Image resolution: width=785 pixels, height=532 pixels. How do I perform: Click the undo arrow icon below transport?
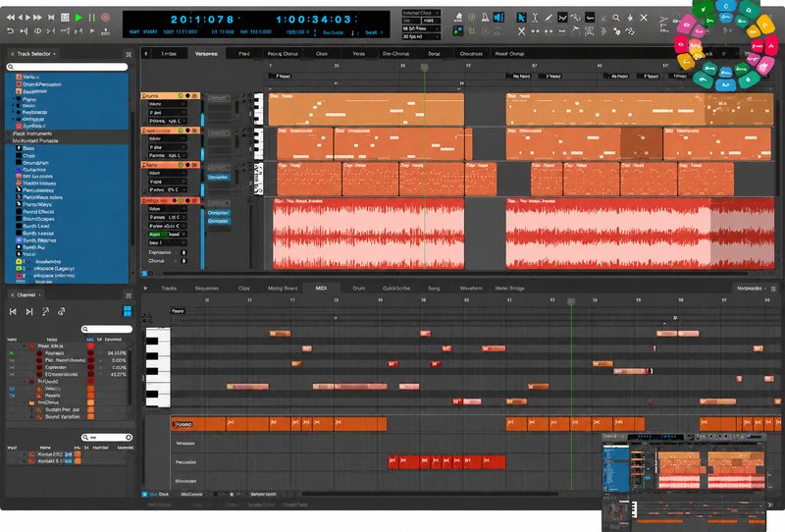[10, 31]
